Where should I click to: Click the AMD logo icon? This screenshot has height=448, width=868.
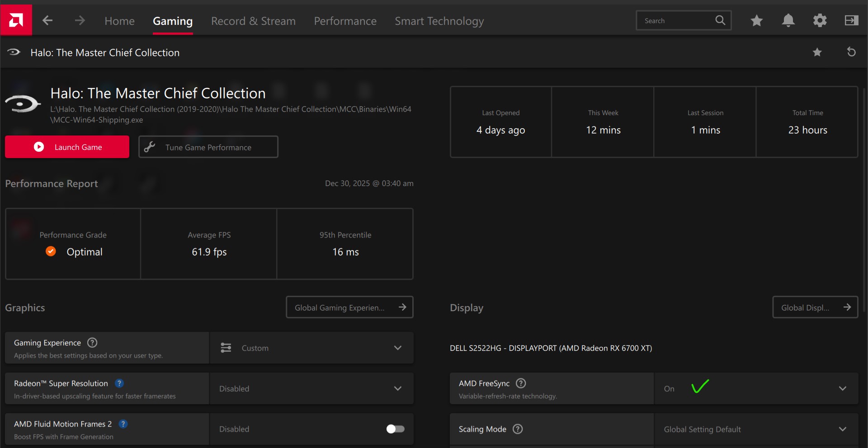(16, 20)
